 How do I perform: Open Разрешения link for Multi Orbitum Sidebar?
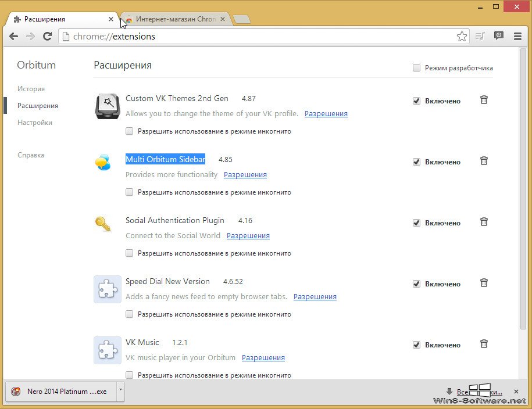point(245,175)
